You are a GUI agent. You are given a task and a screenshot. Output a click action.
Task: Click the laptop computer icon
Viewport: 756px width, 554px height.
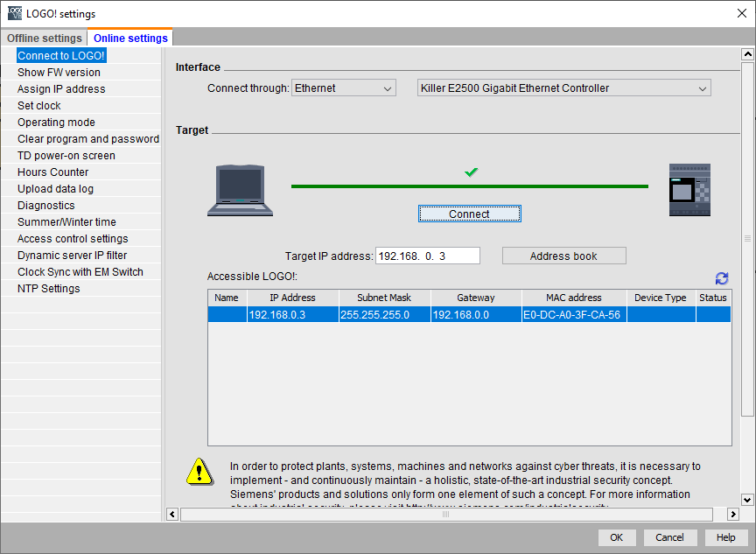point(240,190)
